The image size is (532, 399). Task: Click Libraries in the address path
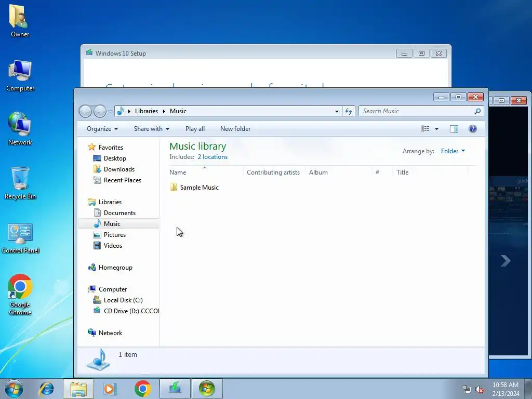(146, 111)
